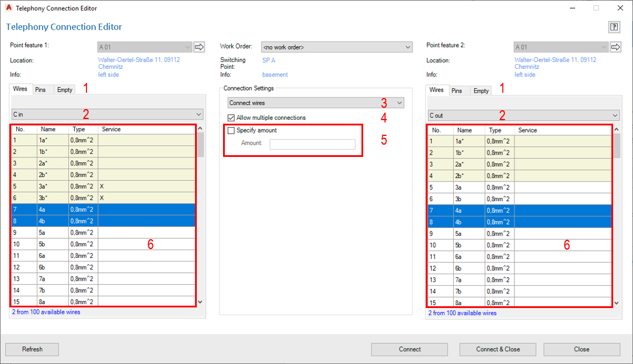Open the Point feature 2 dropdown
Image resolution: width=633 pixels, height=364 pixels.
[x=561, y=47]
